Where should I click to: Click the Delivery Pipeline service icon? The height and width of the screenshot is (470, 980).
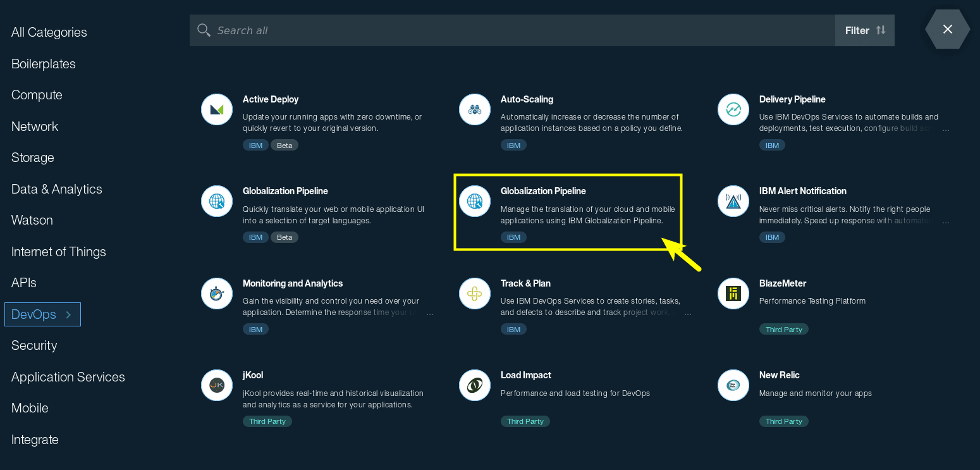click(733, 109)
